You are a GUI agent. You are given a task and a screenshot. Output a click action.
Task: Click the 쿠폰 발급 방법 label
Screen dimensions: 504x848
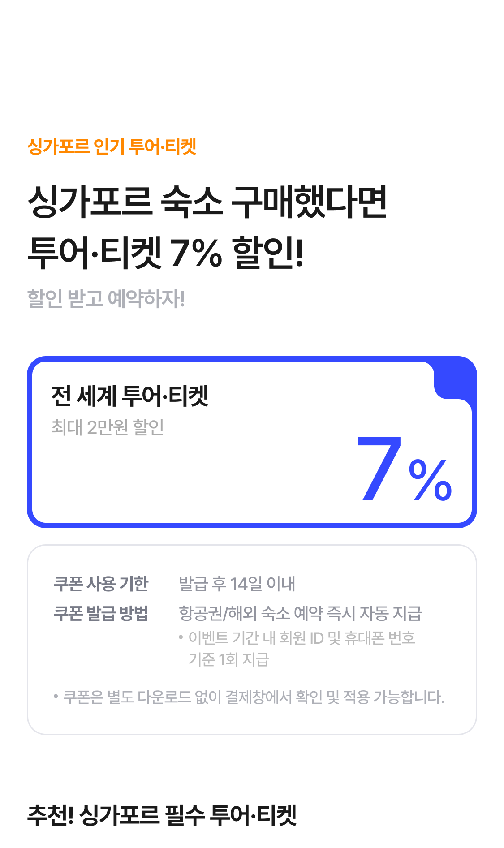point(101,613)
